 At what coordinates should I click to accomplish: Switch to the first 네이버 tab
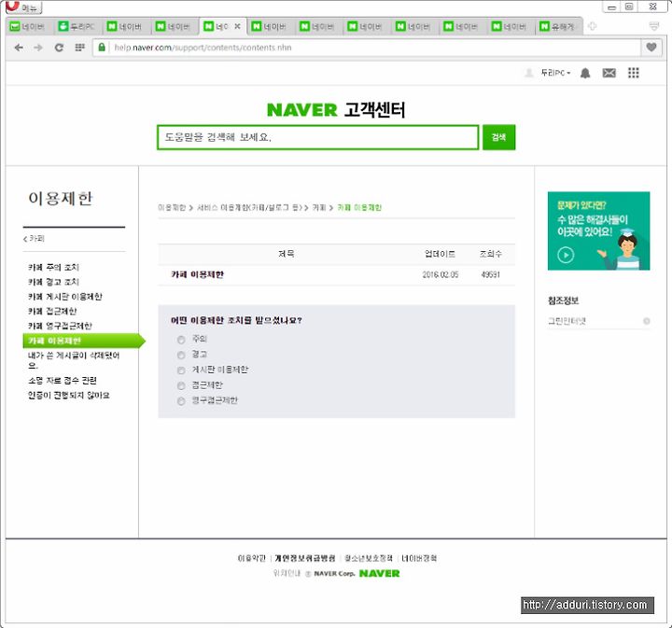(x=28, y=26)
